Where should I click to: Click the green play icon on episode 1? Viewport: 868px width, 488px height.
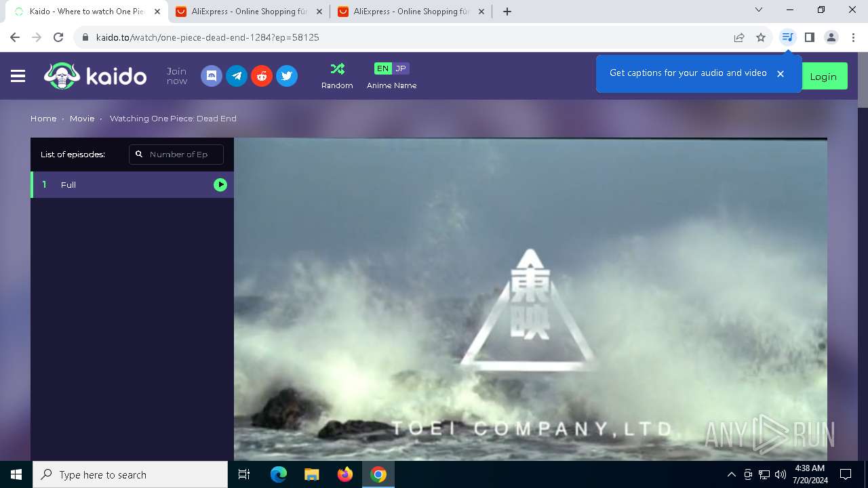[220, 184]
